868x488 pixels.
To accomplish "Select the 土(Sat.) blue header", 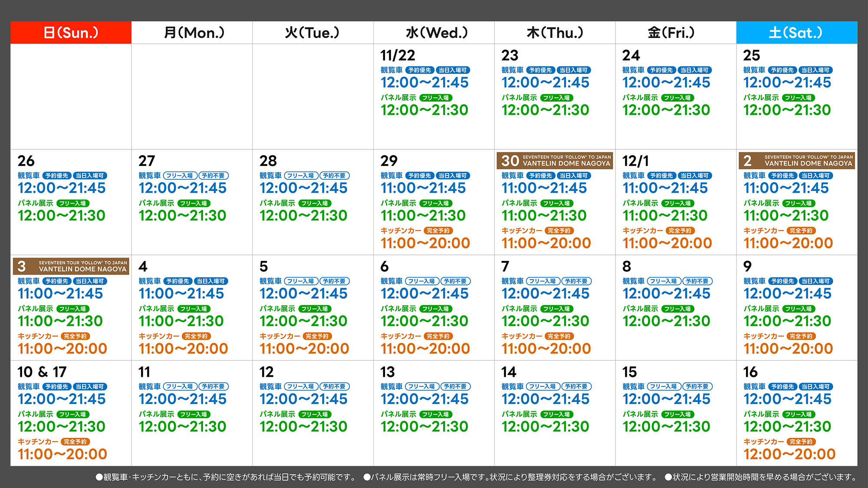I will click(x=796, y=33).
